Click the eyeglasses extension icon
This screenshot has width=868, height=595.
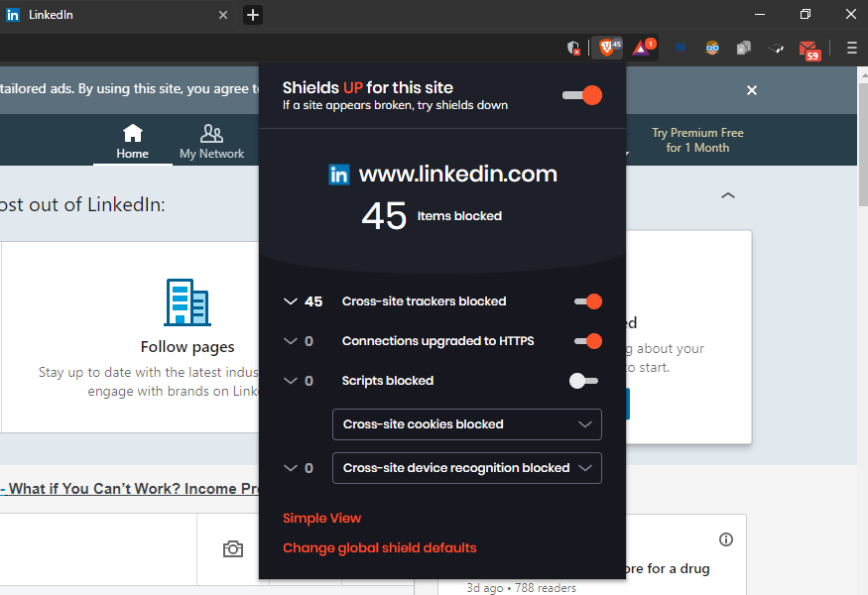(776, 49)
